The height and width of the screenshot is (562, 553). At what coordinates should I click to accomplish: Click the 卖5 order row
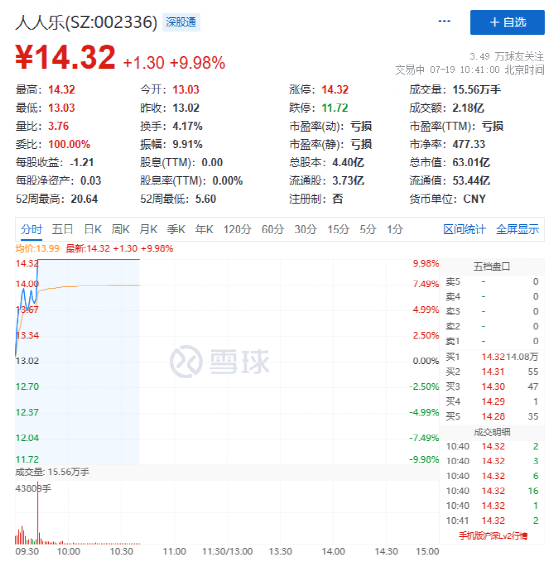tap(492, 282)
